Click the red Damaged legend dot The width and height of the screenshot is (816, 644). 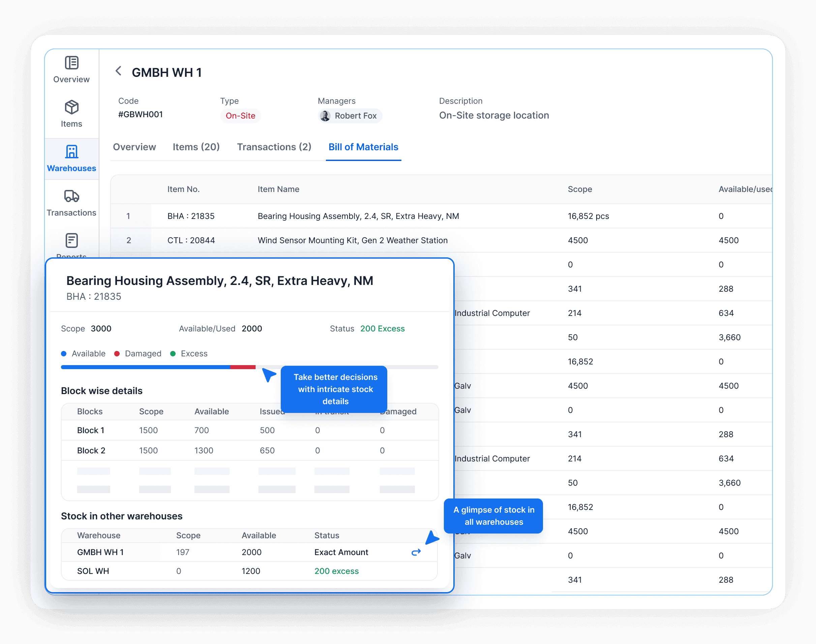(117, 354)
